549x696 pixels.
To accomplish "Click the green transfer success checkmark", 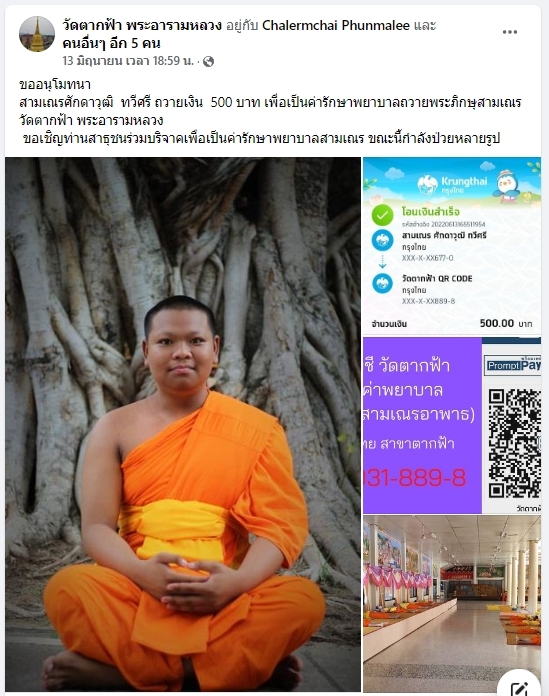I will [383, 215].
